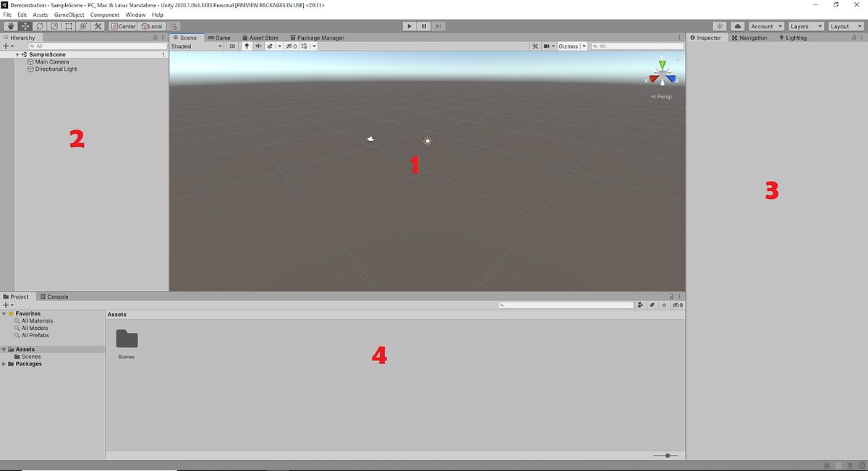Select the Rotate tool
This screenshot has width=868, height=471.
point(40,26)
